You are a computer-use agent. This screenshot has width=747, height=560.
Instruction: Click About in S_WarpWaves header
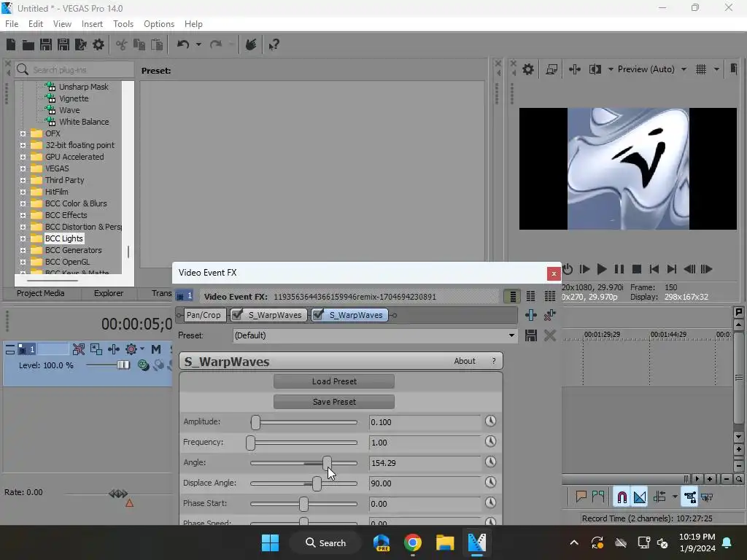(465, 361)
